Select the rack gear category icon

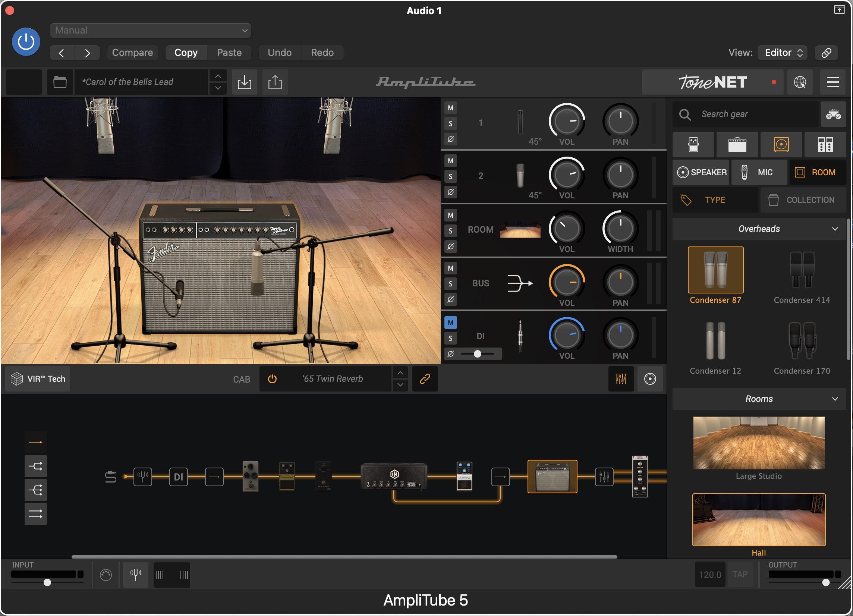[x=825, y=145]
